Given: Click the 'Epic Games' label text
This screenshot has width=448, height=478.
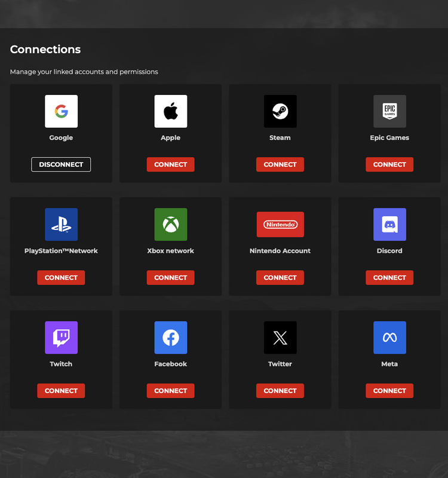Looking at the screenshot, I should pos(389,138).
